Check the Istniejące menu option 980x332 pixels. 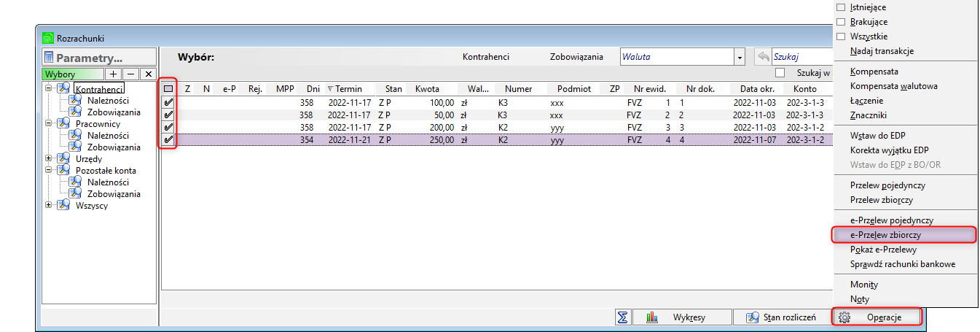pyautogui.click(x=842, y=7)
